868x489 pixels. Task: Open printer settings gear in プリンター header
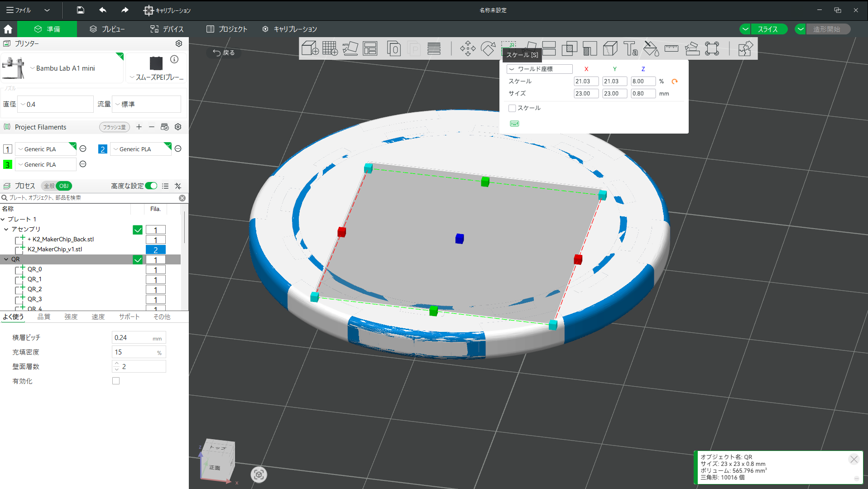(x=179, y=43)
